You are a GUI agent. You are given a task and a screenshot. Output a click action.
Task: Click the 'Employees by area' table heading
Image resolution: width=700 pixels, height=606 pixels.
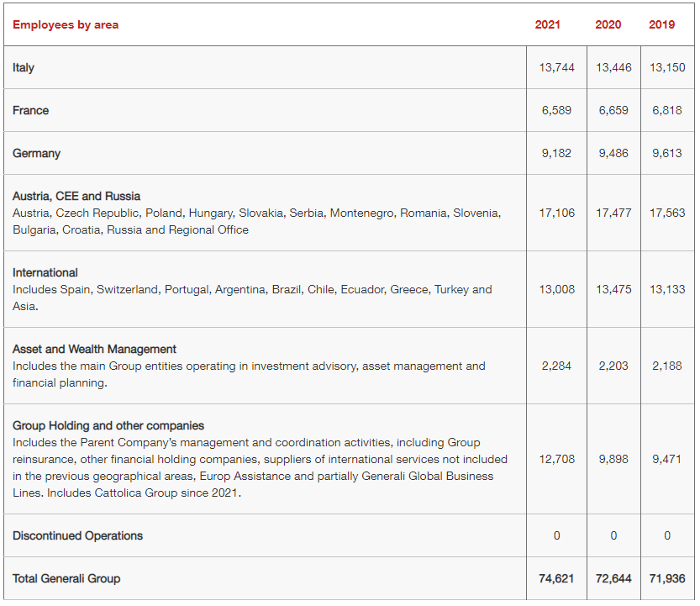tap(66, 24)
